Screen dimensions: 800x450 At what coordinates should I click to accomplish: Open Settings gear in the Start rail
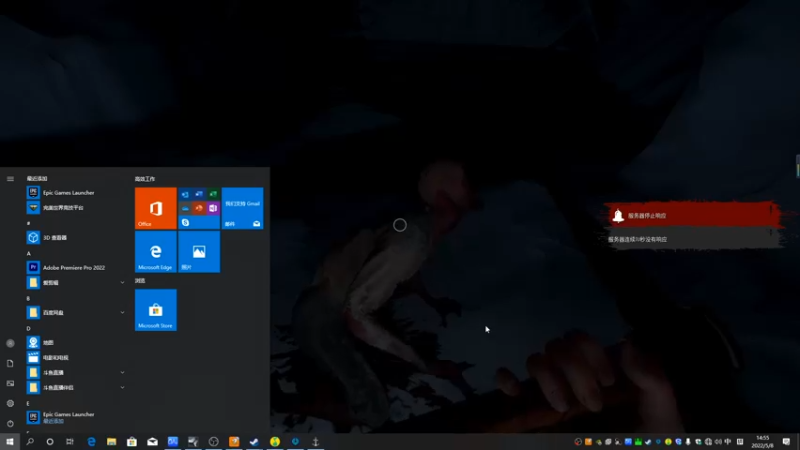(x=10, y=403)
